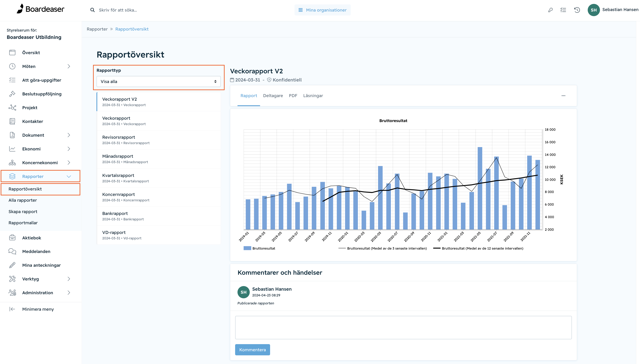Click the blue Bruttoresultat legend swatch

247,248
